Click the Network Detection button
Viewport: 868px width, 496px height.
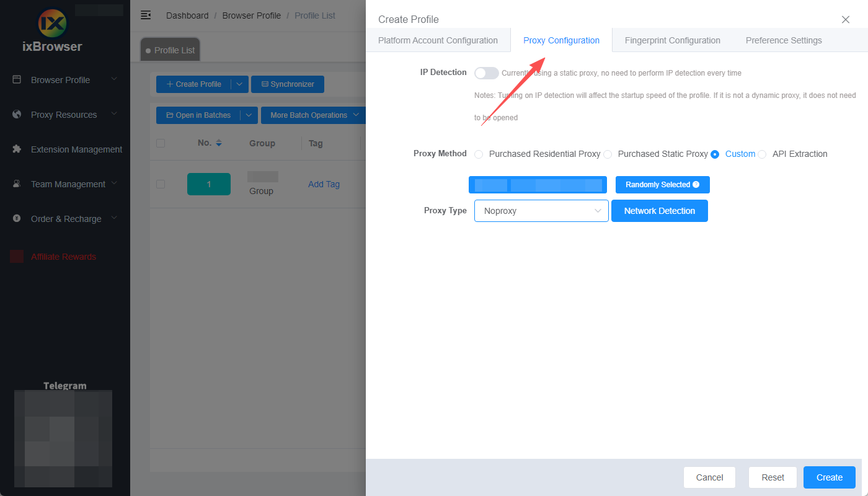coord(659,211)
